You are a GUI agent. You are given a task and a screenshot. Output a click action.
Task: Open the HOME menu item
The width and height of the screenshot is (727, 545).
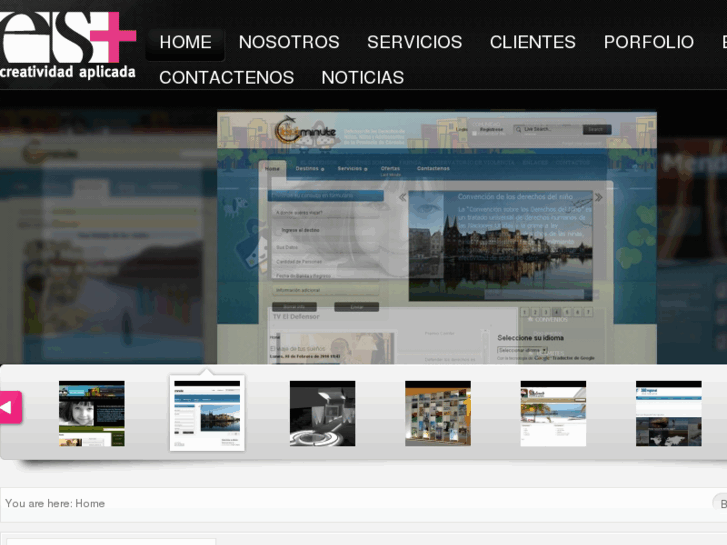(185, 43)
